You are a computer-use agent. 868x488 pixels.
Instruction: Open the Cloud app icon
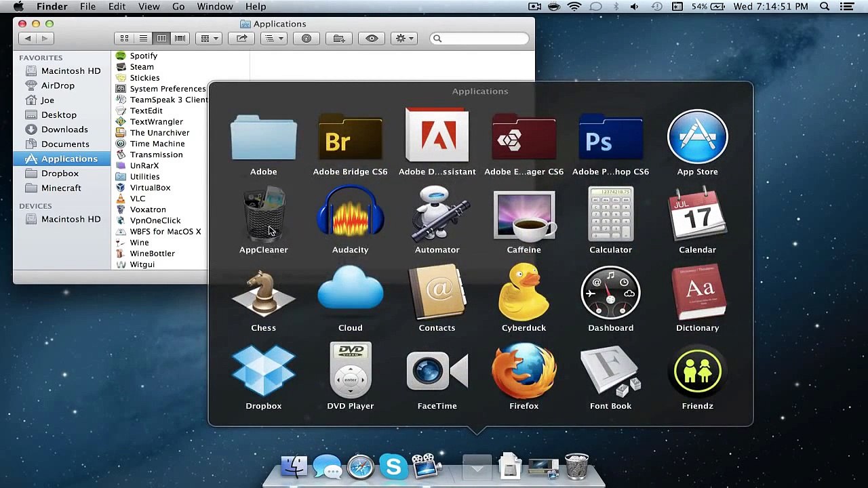point(350,290)
